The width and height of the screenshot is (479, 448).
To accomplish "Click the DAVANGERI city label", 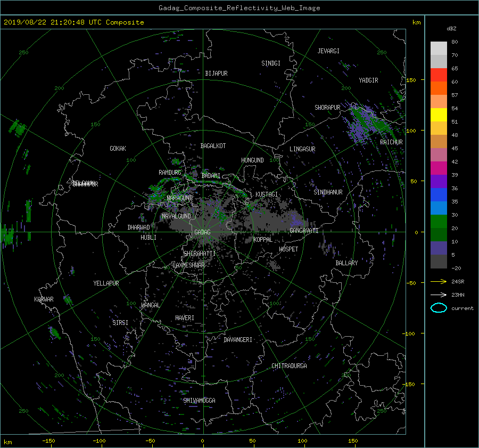I will point(238,340).
